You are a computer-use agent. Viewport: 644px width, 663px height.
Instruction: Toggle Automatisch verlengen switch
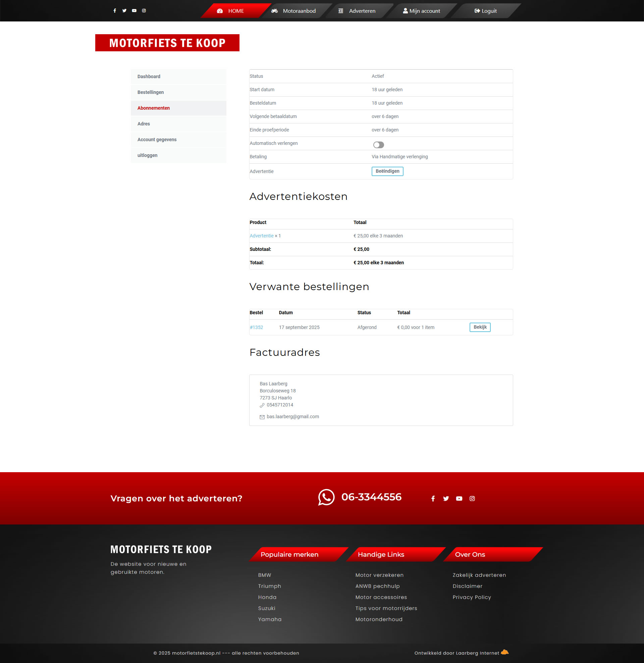pyautogui.click(x=378, y=145)
